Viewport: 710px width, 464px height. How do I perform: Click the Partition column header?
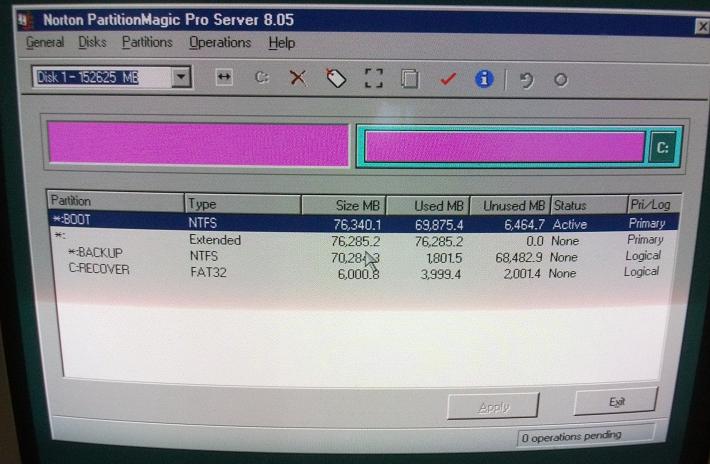(x=115, y=201)
